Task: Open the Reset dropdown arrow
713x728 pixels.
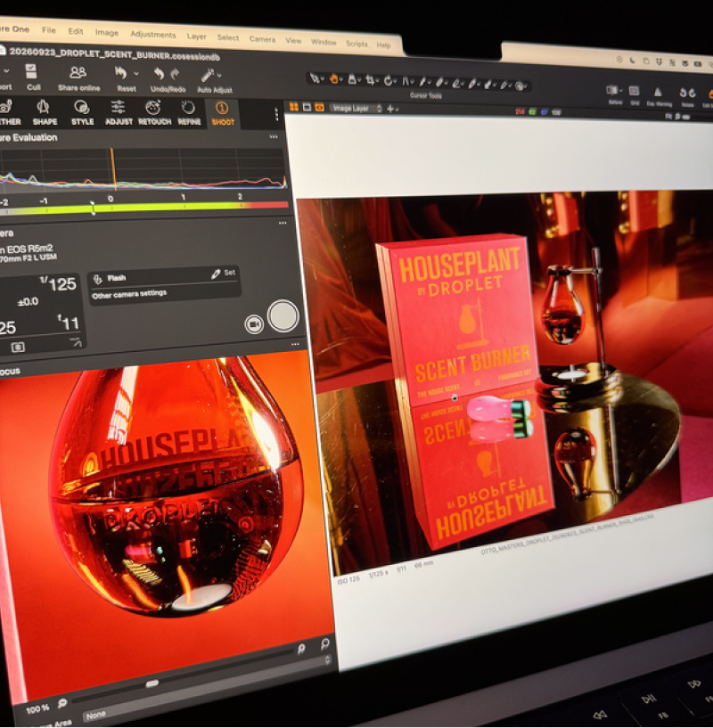Action: (x=136, y=73)
